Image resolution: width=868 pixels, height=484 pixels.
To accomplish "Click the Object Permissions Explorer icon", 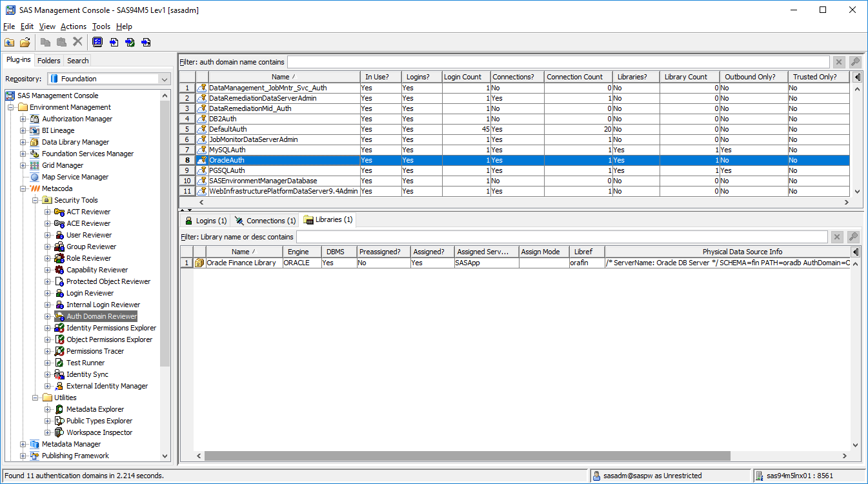I will [59, 339].
